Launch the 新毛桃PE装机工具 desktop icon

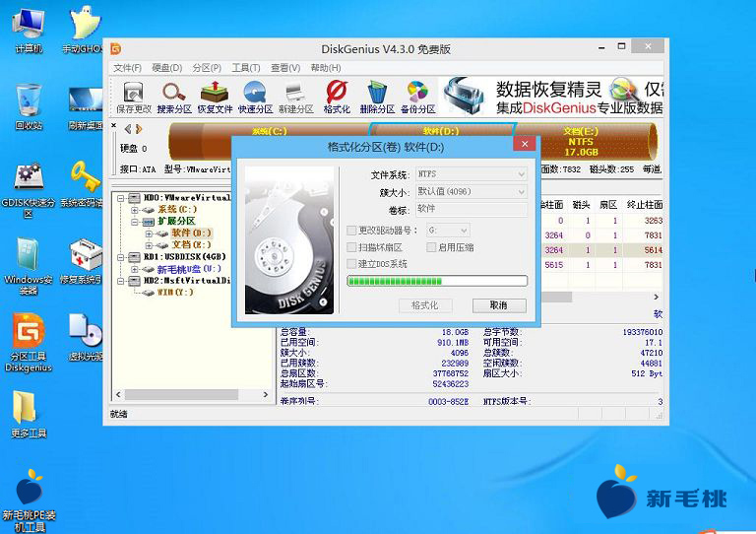click(29, 501)
